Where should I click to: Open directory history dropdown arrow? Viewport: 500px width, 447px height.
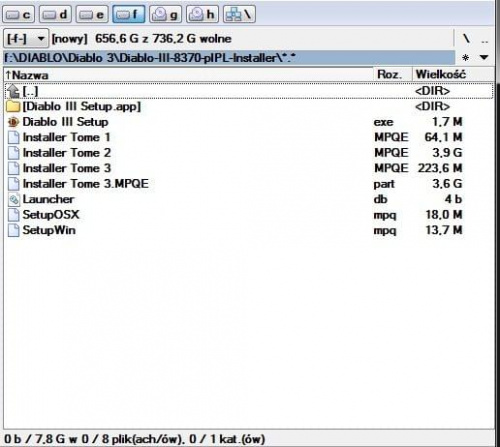[484, 58]
